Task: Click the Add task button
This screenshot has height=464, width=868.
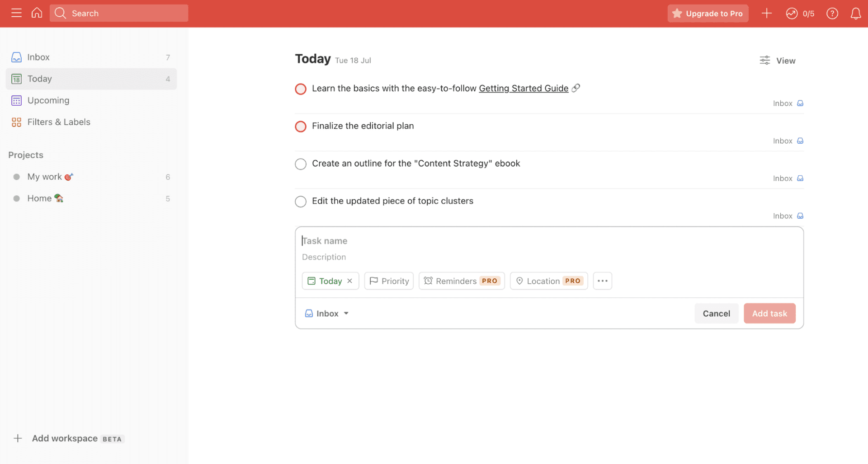Action: click(769, 314)
